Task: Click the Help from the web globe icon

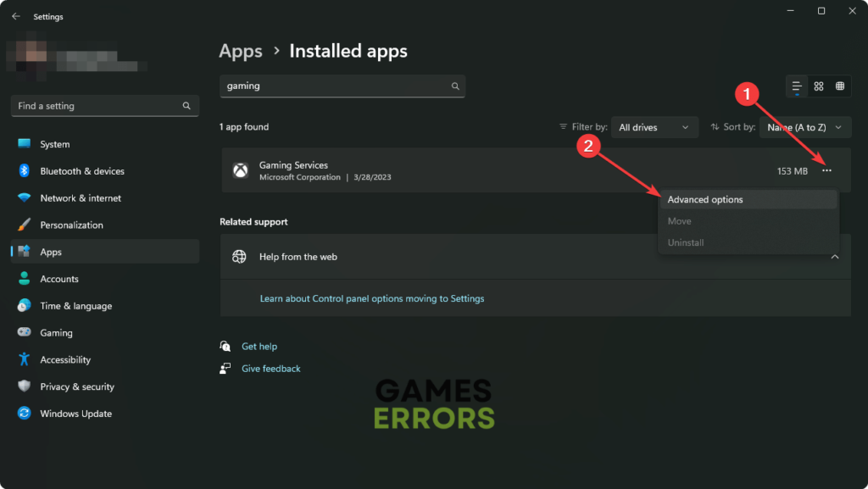Action: pyautogui.click(x=241, y=257)
